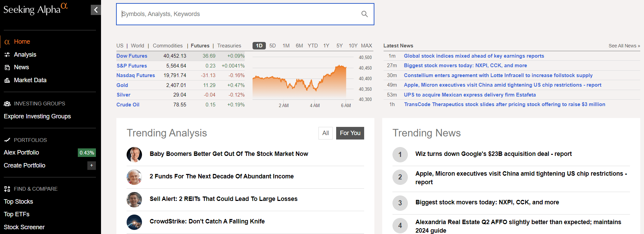644x234 pixels.
Task: Click the Home alpha icon in sidebar
Action: pos(7,42)
